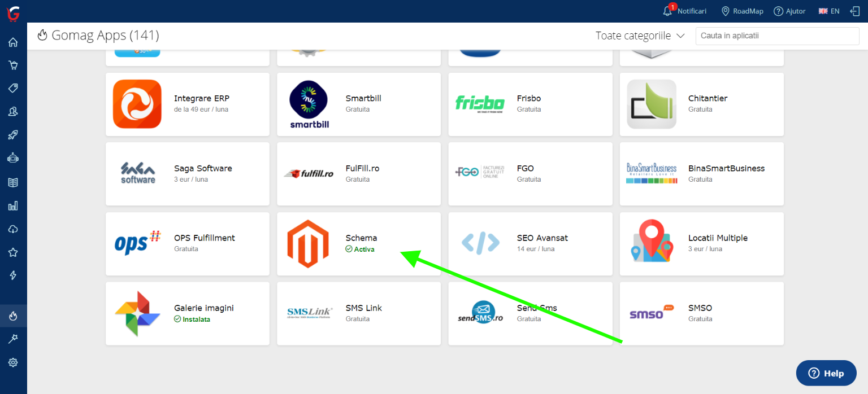Open the BinaSmartBusiness app title
868x394 pixels.
[726, 168]
